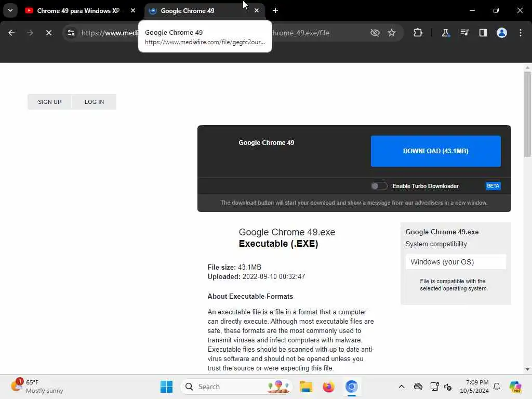
Task: Open Firefox from the taskbar
Action: click(x=328, y=387)
